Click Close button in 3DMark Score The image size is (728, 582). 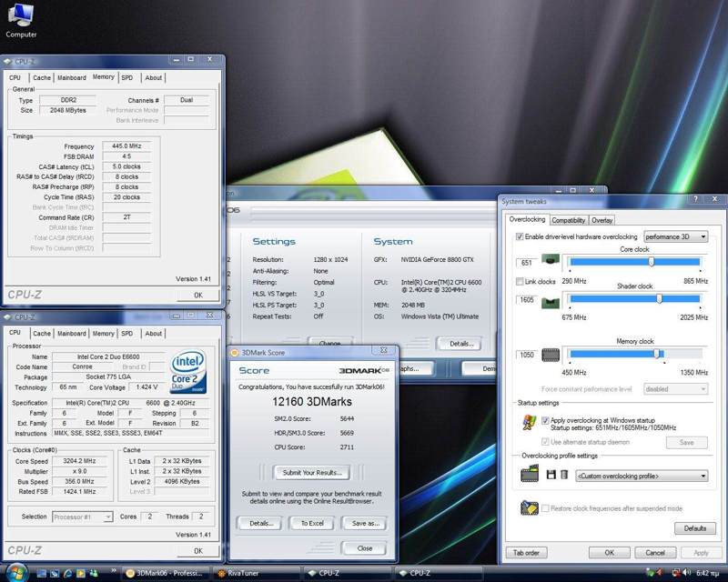[x=364, y=548]
